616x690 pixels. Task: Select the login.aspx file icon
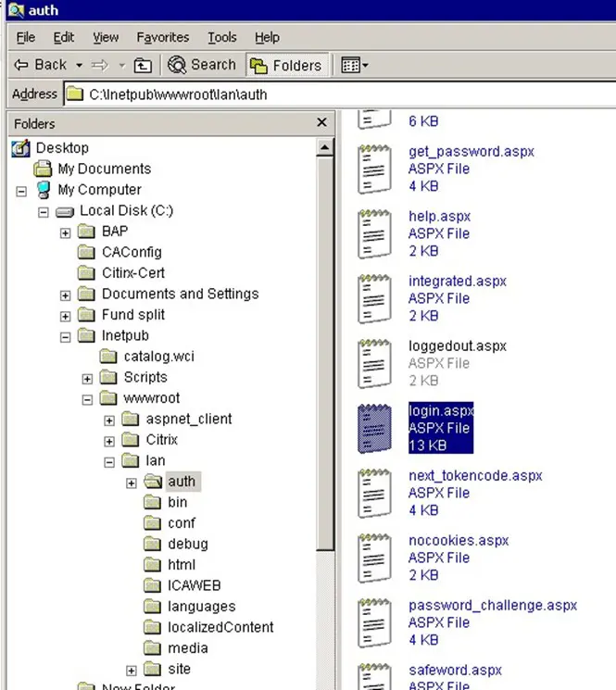(375, 428)
